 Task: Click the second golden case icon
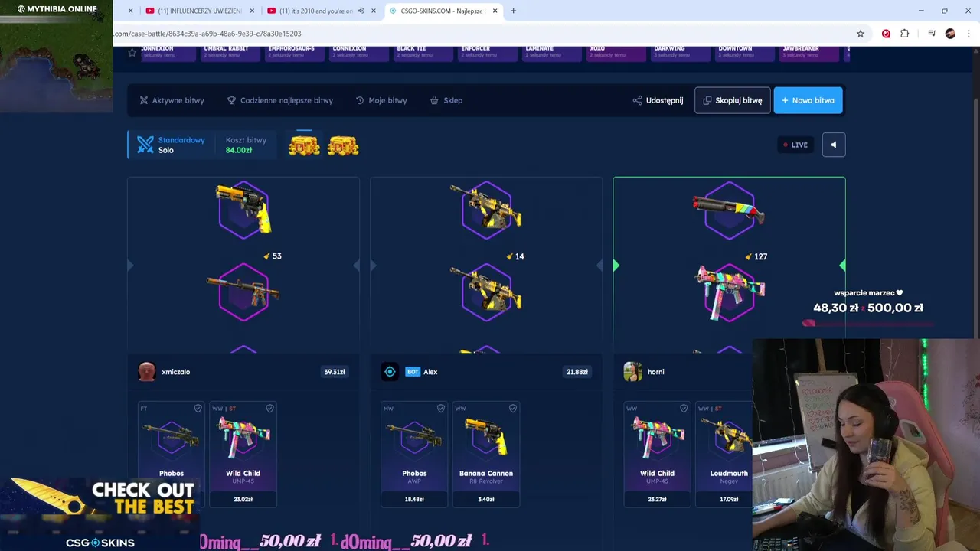tap(343, 145)
